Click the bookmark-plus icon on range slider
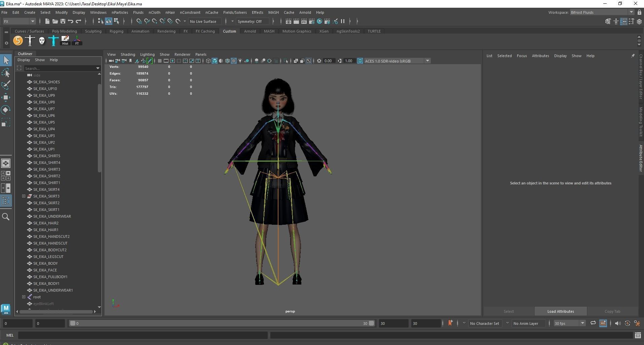This screenshot has height=345, width=644. (450, 323)
